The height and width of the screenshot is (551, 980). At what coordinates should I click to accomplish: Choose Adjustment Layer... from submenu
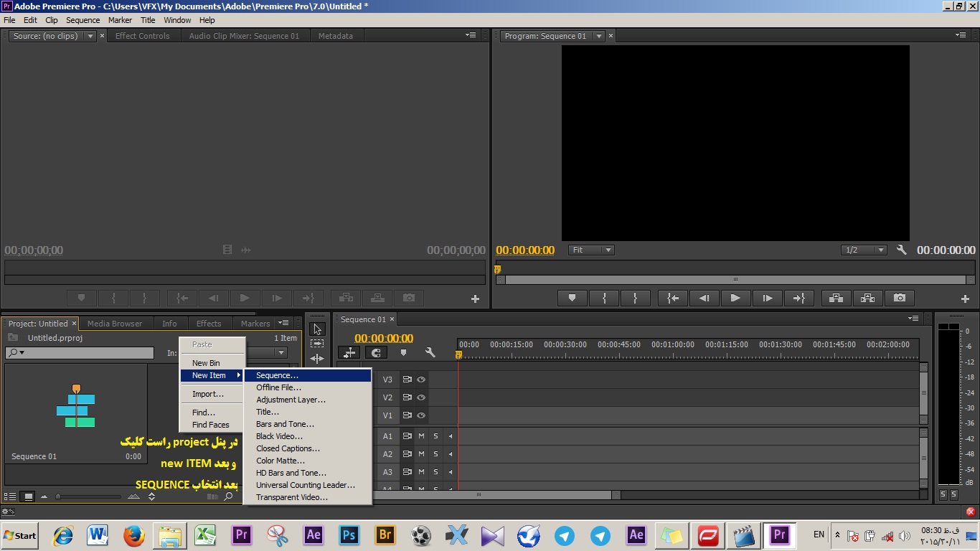[308, 400]
